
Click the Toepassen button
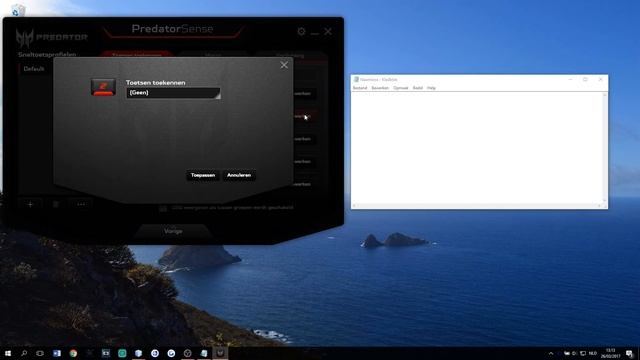(203, 175)
